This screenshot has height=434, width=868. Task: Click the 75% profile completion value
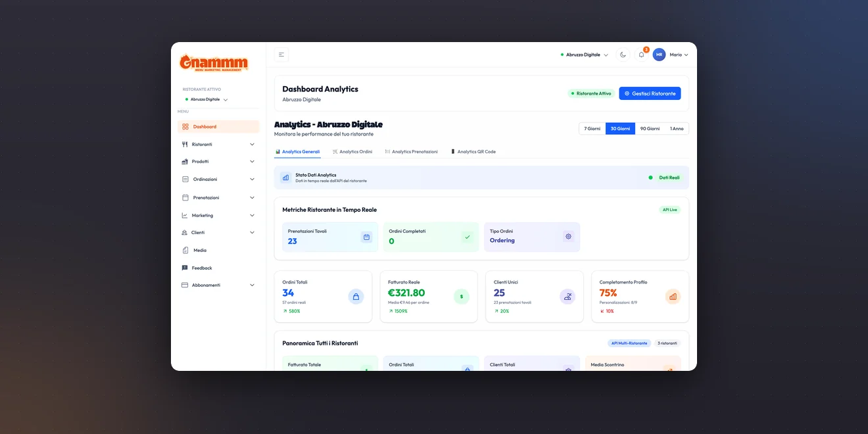coord(608,293)
